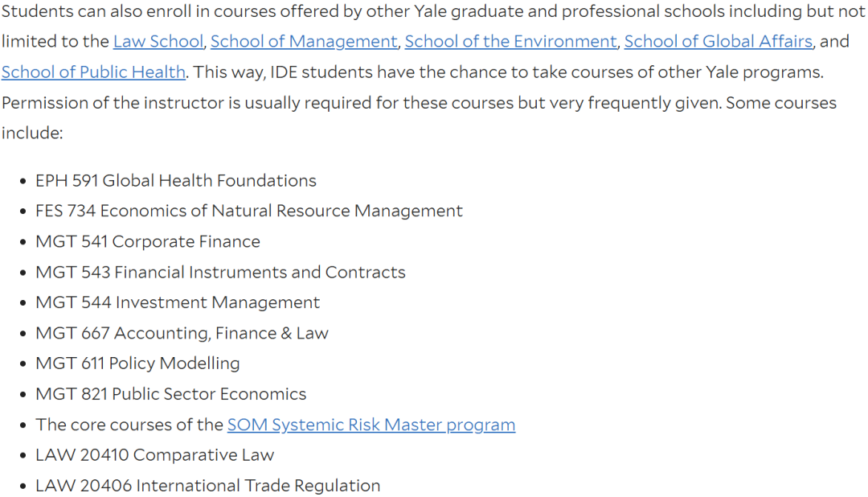Click LAW 20406 International Trade Regulation
This screenshot has width=868, height=497.
(207, 486)
